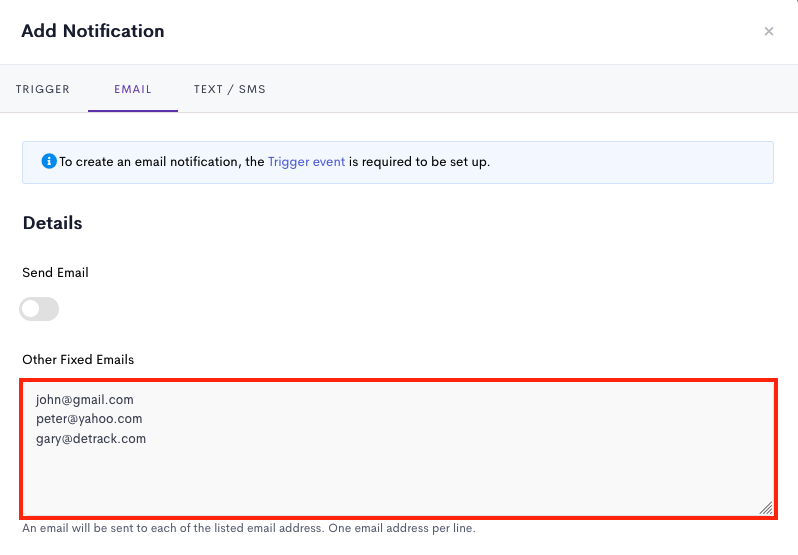Click the 'is required to be set up' text
This screenshot has height=555, width=798.
pyautogui.click(x=419, y=162)
